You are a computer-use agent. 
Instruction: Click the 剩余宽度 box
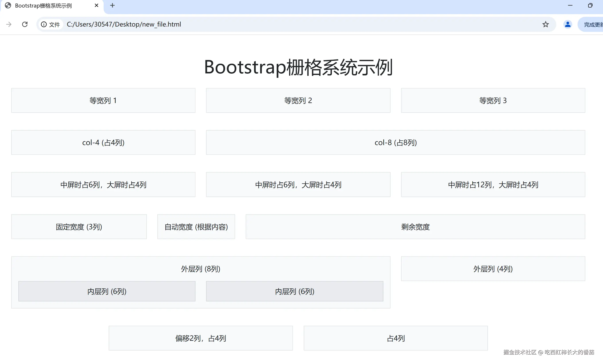click(x=415, y=227)
